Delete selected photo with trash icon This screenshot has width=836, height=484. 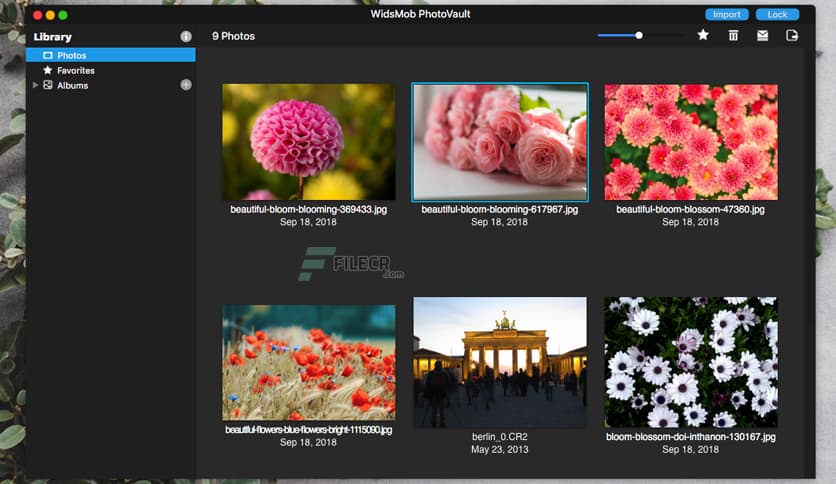733,35
